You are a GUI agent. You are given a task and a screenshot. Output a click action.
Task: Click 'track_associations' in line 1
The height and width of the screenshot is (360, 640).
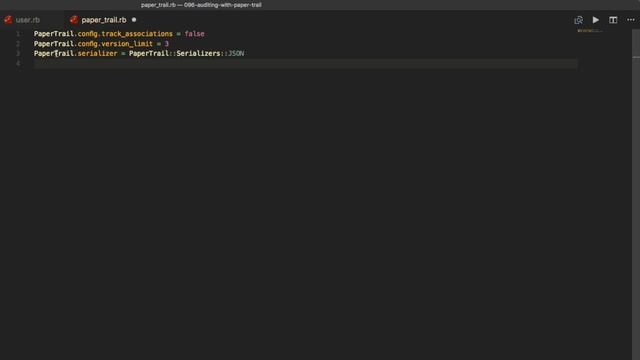137,34
